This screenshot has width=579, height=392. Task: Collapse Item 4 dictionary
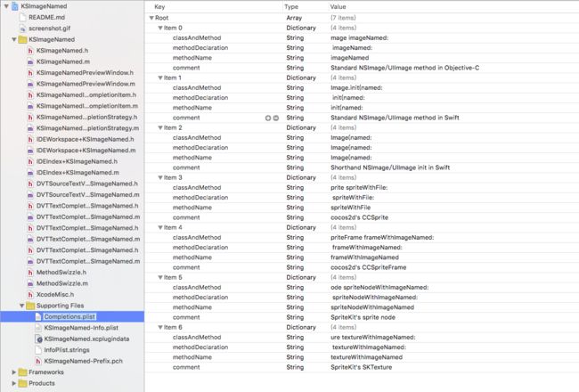tap(160, 227)
